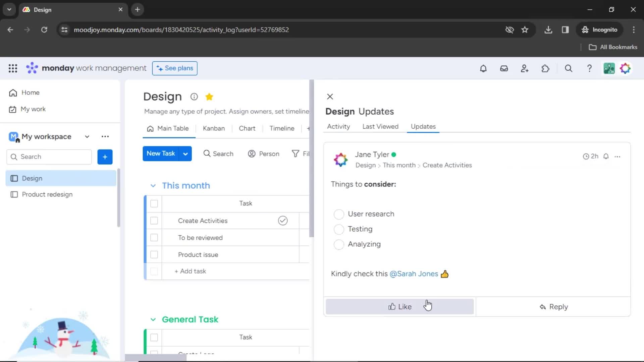Toggle the User research radio button
The width and height of the screenshot is (644, 362).
338,214
